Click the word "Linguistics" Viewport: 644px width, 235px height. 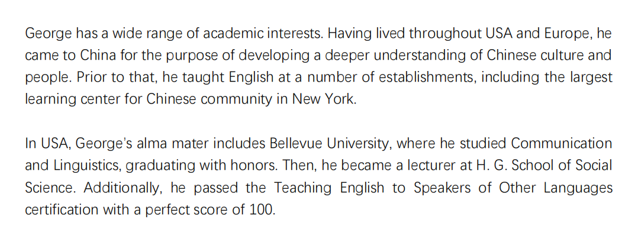(x=87, y=166)
